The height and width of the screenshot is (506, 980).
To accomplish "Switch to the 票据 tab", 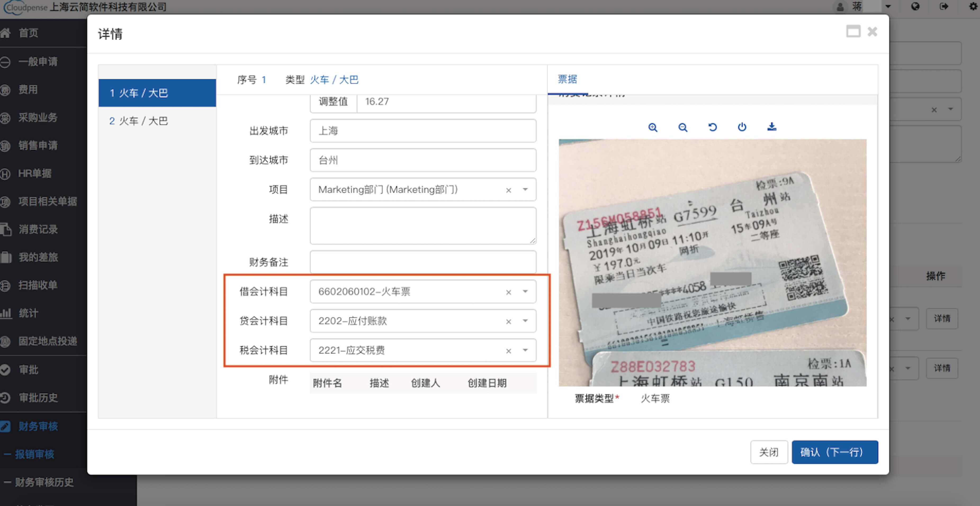I will click(567, 79).
